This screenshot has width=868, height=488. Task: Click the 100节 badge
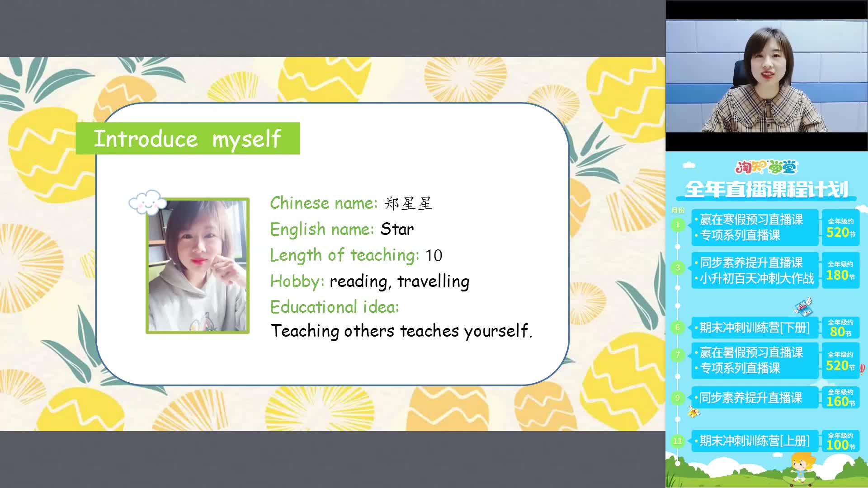pyautogui.click(x=840, y=441)
